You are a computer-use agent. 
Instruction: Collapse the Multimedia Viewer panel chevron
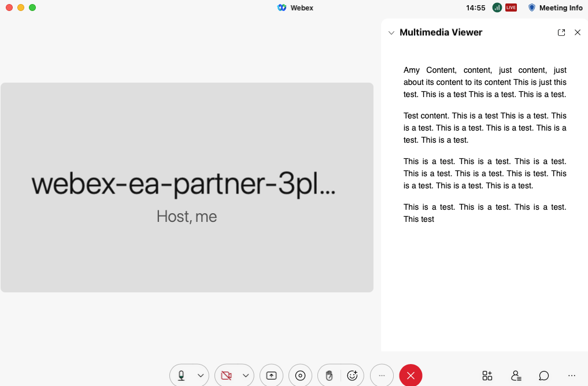point(391,32)
